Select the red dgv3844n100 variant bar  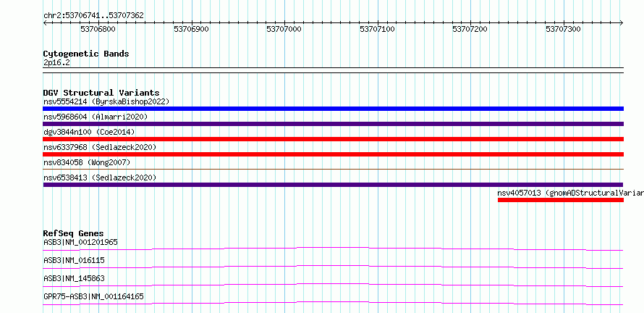point(333,139)
